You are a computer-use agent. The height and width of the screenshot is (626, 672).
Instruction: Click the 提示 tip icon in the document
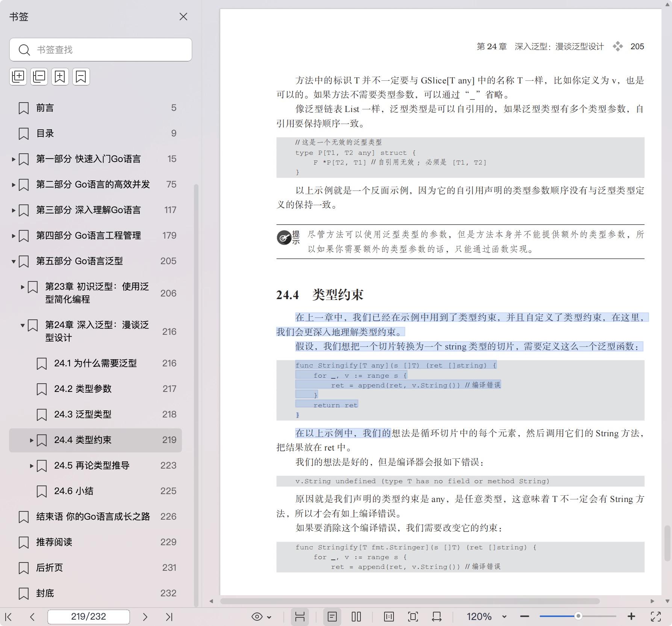(288, 237)
